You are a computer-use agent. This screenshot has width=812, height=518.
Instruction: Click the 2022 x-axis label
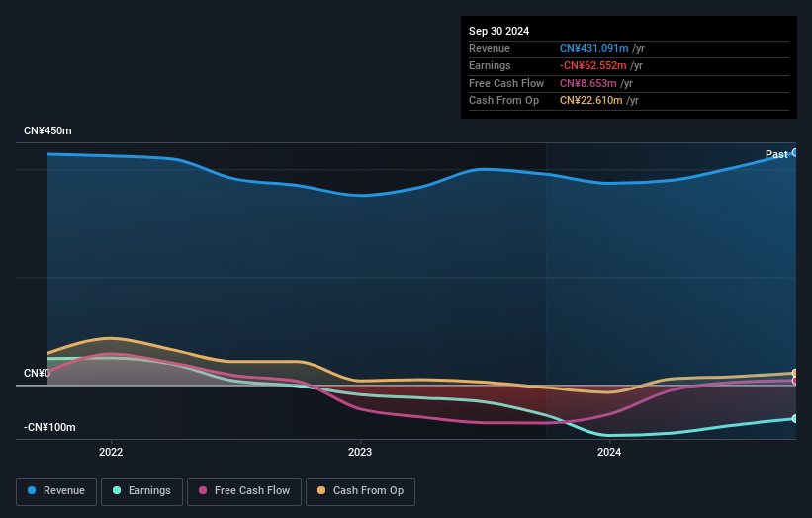(111, 452)
